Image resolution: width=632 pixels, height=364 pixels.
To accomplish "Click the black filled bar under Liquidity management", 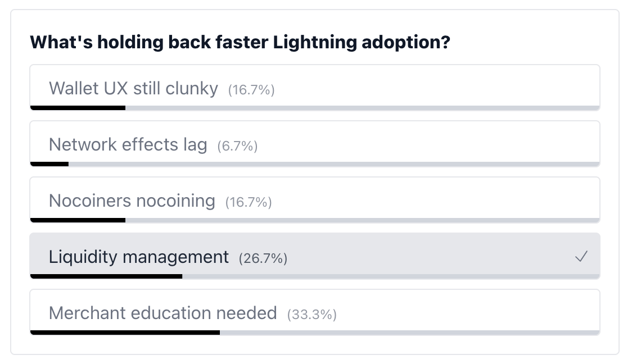I will [x=106, y=276].
